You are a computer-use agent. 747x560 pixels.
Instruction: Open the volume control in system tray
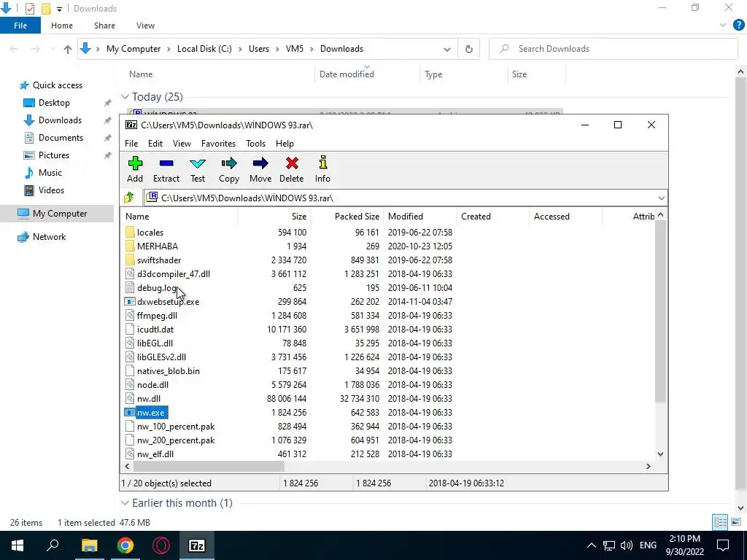(x=627, y=545)
